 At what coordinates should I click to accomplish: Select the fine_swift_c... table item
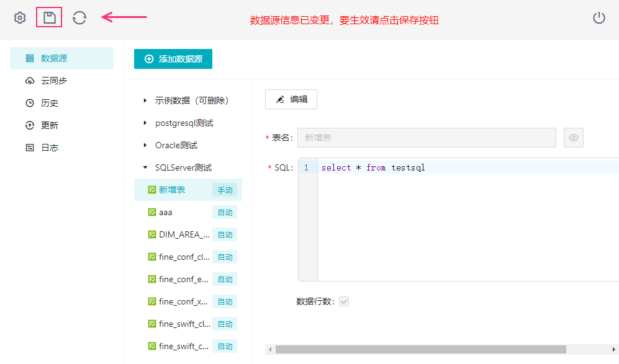188,346
